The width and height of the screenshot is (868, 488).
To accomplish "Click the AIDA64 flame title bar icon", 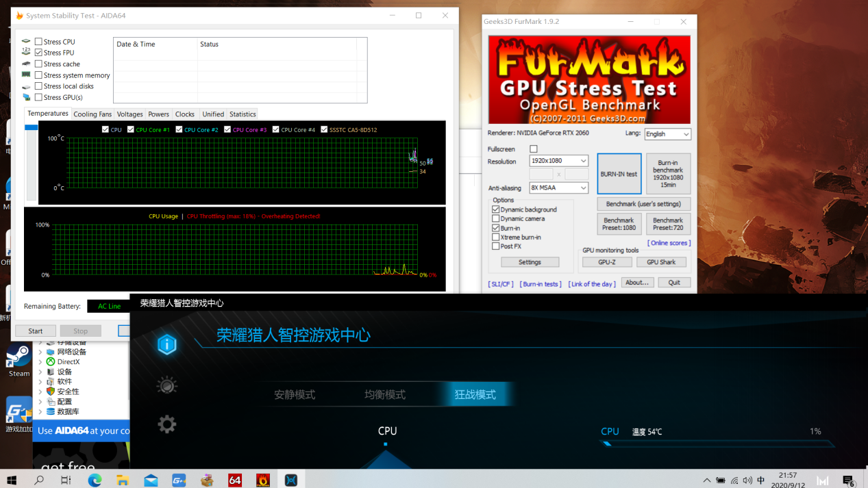I will [19, 16].
